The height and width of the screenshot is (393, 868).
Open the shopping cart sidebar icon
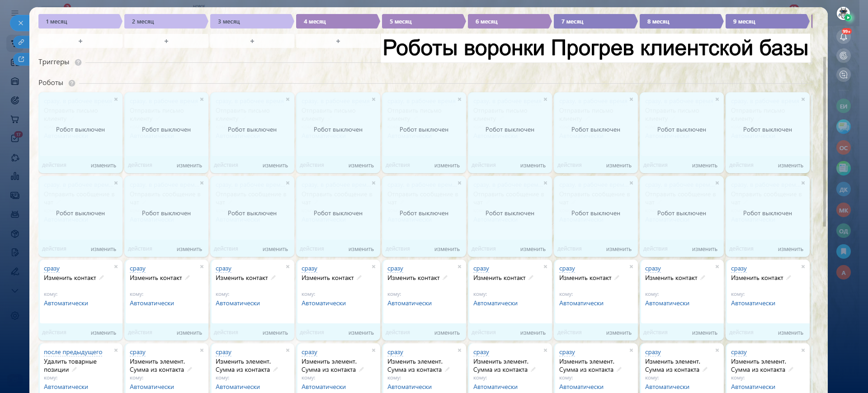coord(15,119)
